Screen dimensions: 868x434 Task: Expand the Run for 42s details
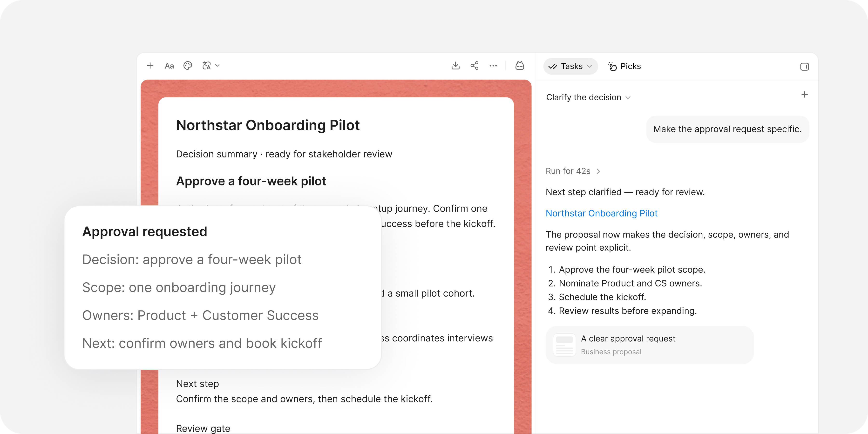pos(573,171)
